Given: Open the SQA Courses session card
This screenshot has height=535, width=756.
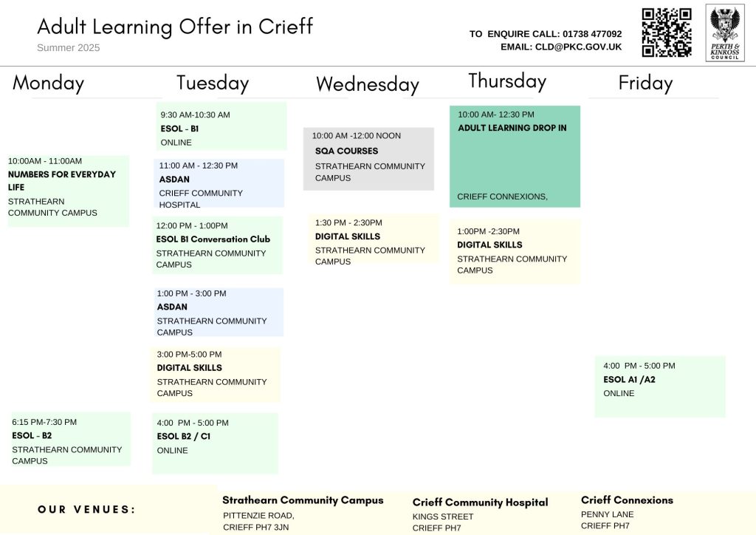Looking at the screenshot, I should [x=368, y=158].
